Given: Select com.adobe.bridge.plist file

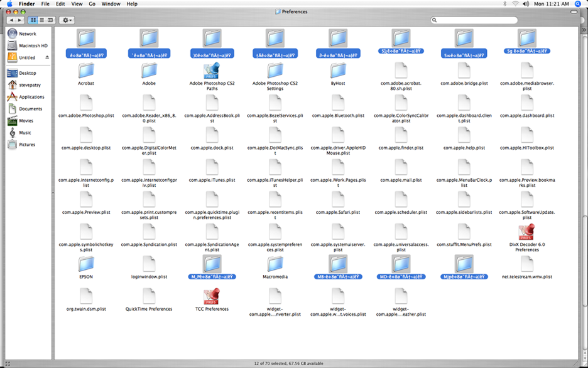Looking at the screenshot, I should pyautogui.click(x=464, y=71).
